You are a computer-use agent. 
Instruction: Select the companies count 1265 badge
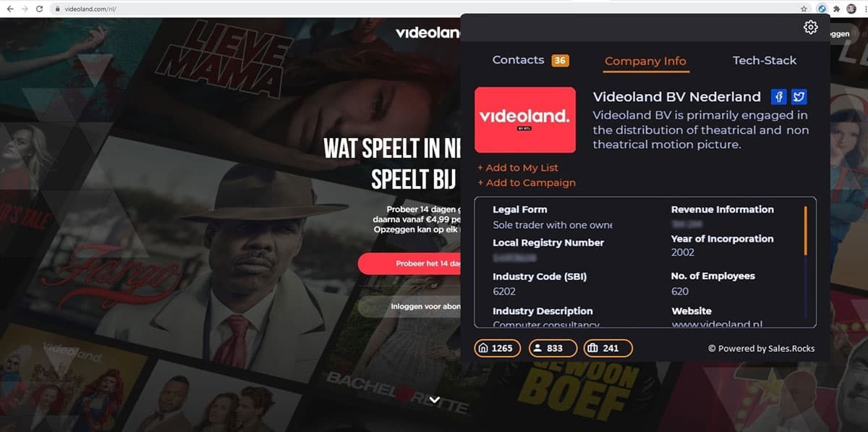click(495, 348)
